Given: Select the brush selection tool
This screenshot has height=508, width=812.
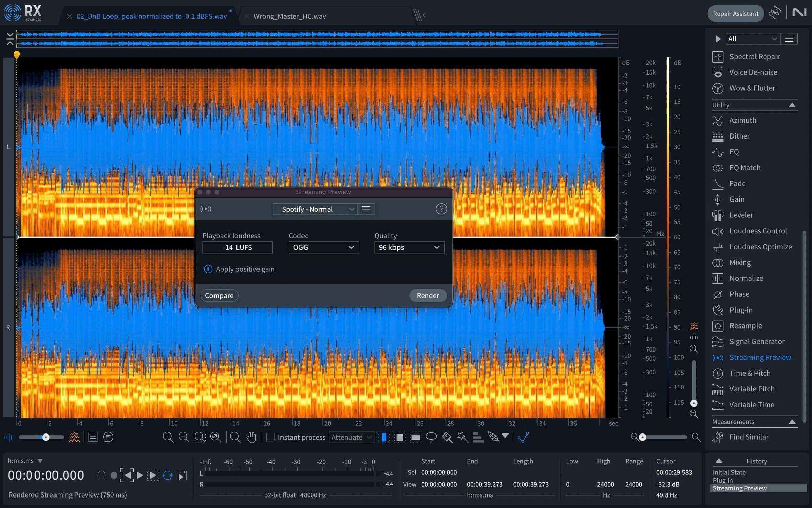Looking at the screenshot, I should [x=447, y=437].
